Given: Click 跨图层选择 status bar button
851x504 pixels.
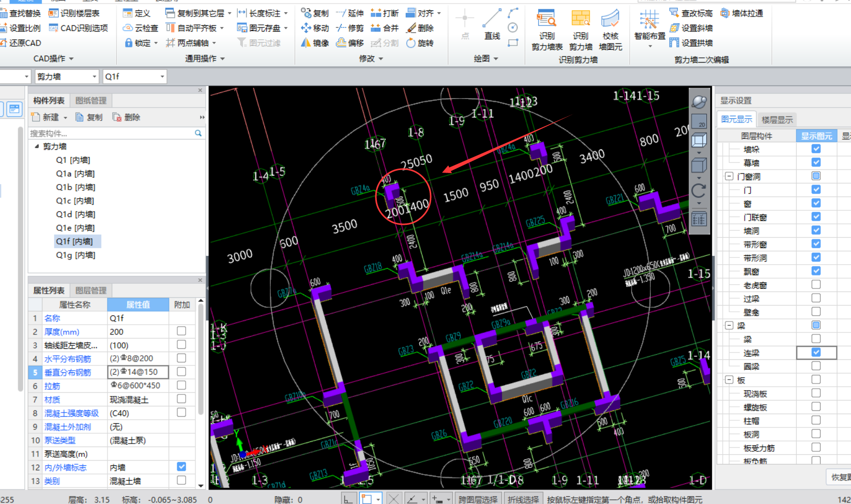Looking at the screenshot, I should click(478, 499).
